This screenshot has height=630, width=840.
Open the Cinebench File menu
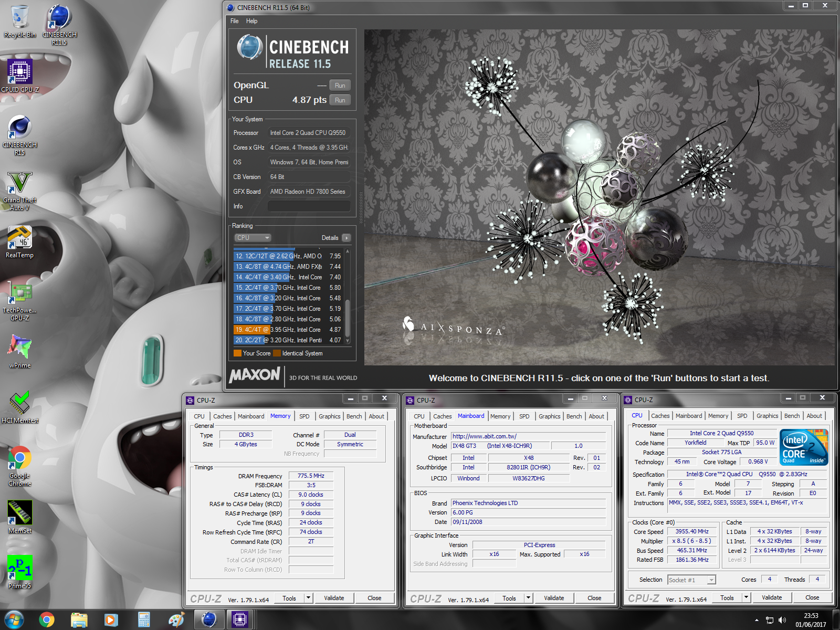pos(234,21)
